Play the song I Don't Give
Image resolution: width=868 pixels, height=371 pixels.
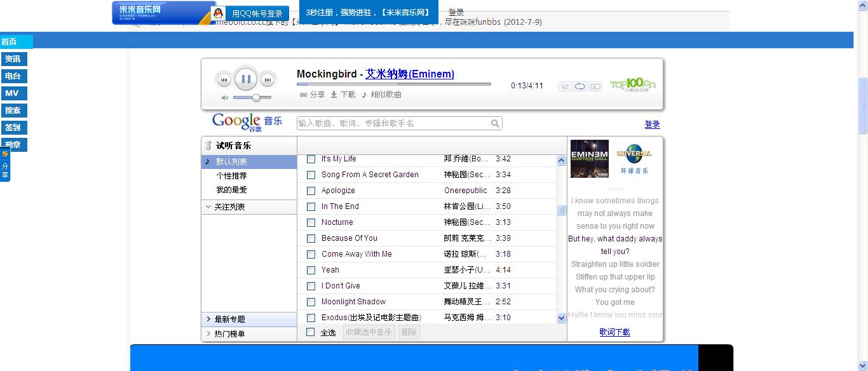tap(341, 286)
